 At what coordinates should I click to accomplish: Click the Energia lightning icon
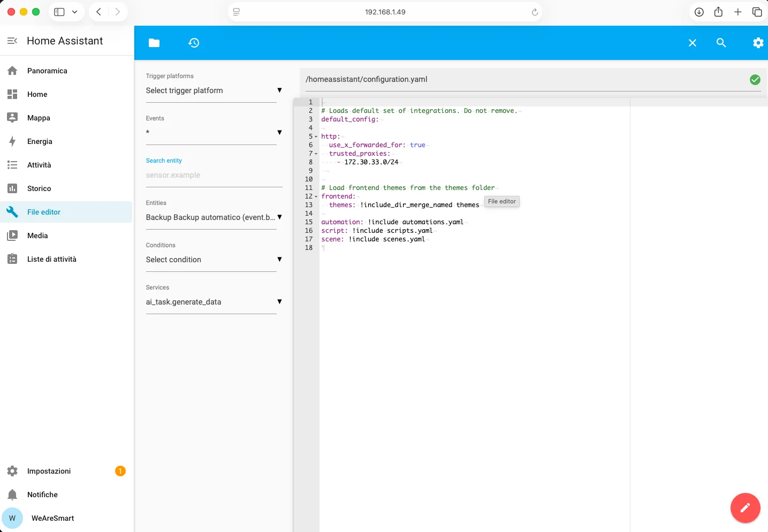tap(12, 141)
